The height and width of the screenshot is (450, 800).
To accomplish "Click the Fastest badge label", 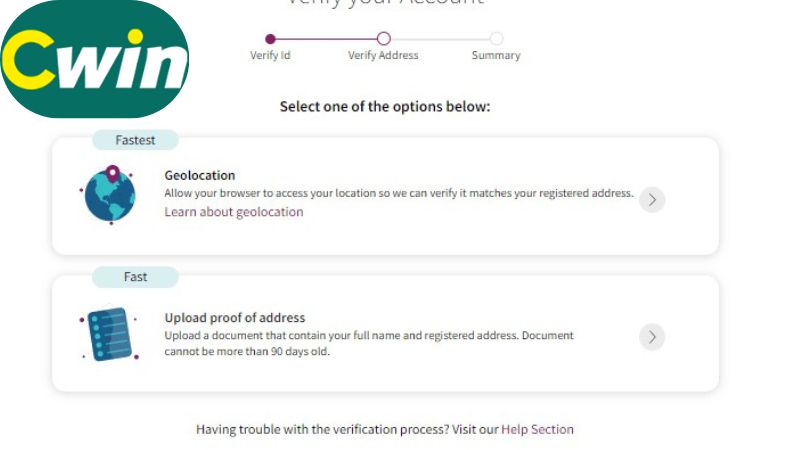I will click(135, 140).
